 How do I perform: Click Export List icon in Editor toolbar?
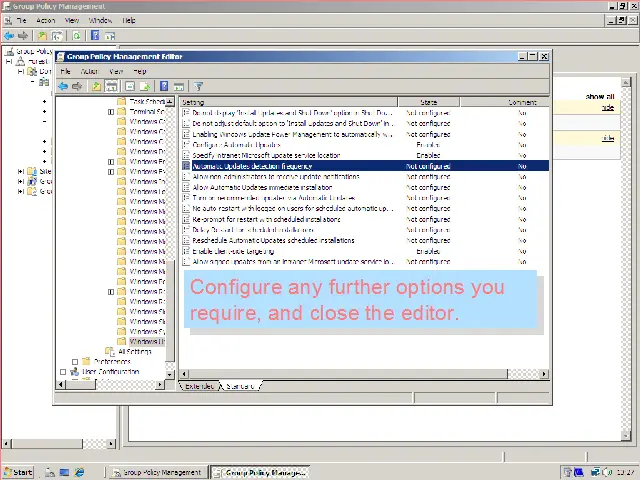click(145, 86)
